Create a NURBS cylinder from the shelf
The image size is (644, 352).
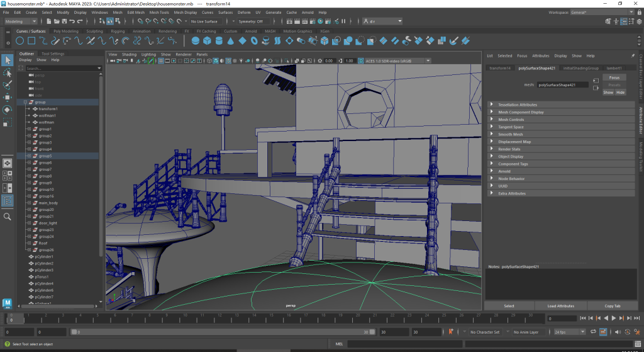[x=219, y=41]
